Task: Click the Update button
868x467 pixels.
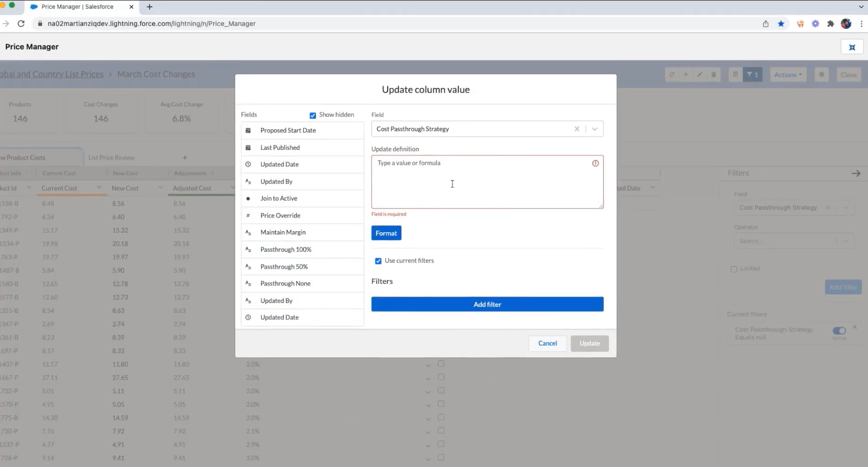Action: pyautogui.click(x=589, y=343)
